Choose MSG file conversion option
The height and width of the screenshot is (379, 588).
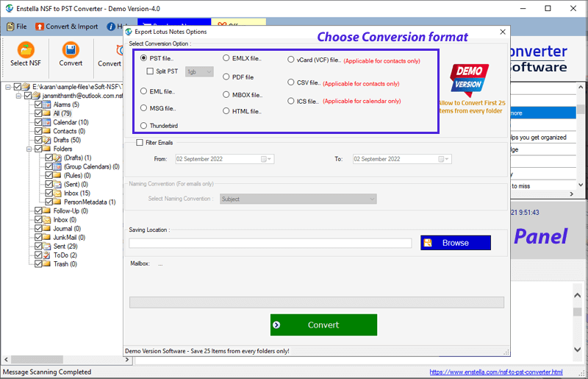[x=143, y=108]
